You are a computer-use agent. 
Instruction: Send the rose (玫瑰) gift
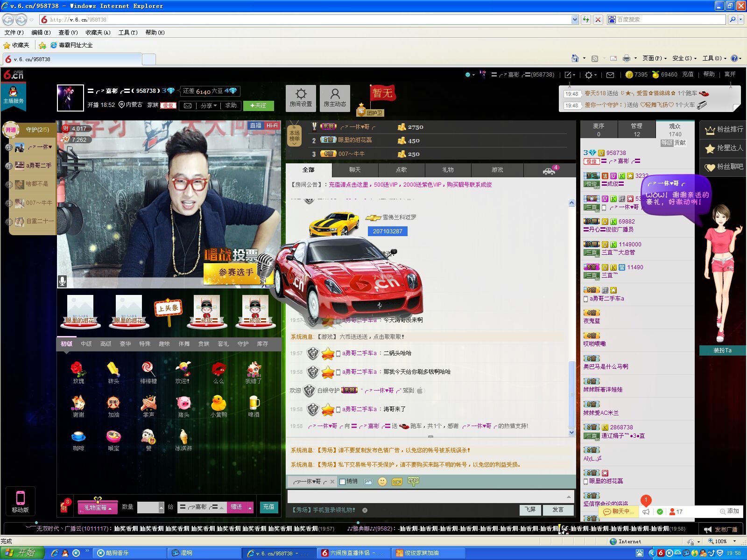pyautogui.click(x=78, y=372)
